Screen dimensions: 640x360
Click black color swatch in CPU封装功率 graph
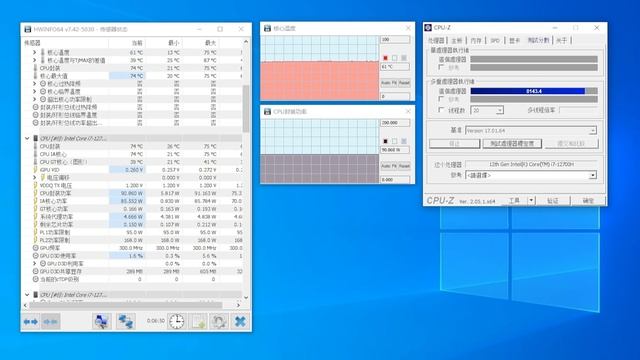tap(385, 141)
